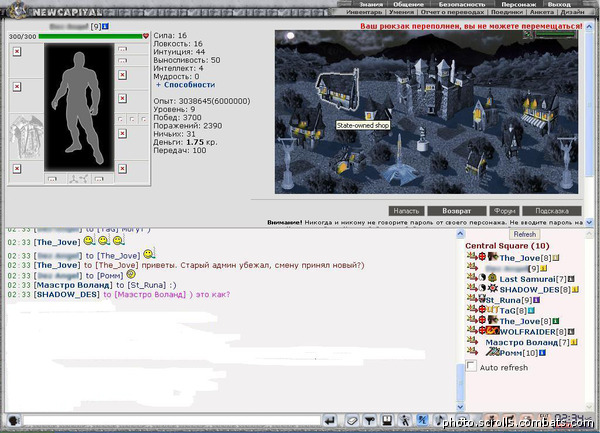Clear chat with the eraser icon
The height and width of the screenshot is (433, 600).
point(351,421)
